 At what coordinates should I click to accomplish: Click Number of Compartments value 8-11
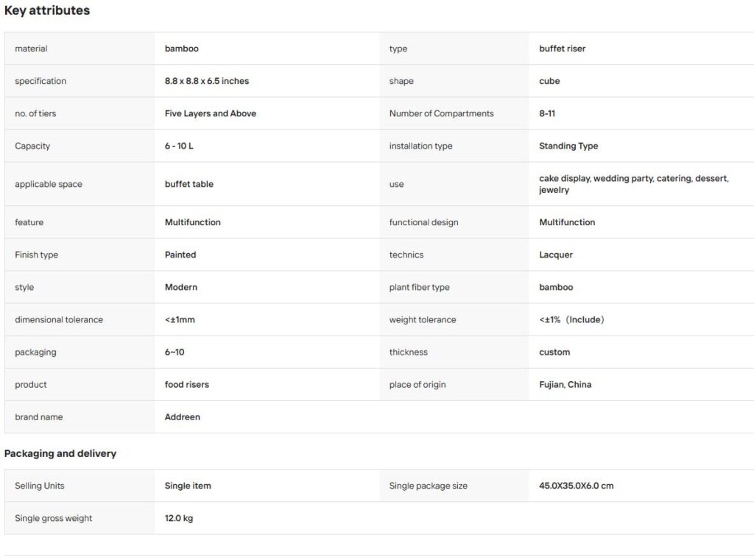click(547, 113)
